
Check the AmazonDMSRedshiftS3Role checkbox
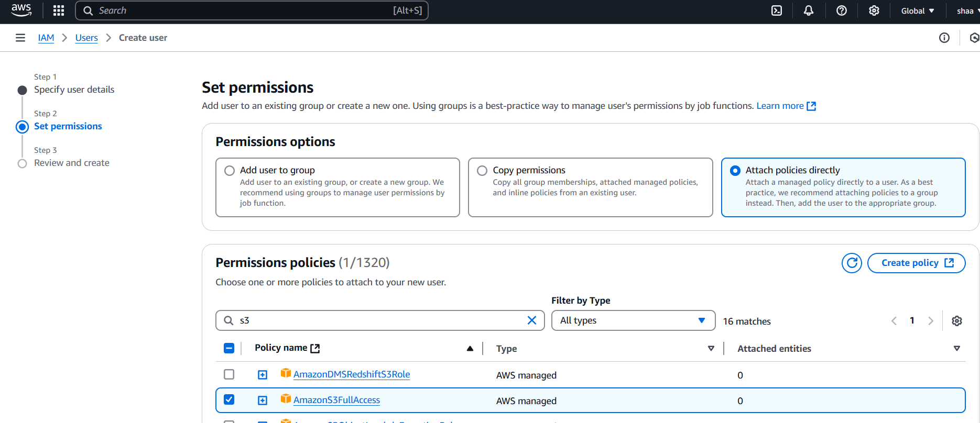coord(229,374)
